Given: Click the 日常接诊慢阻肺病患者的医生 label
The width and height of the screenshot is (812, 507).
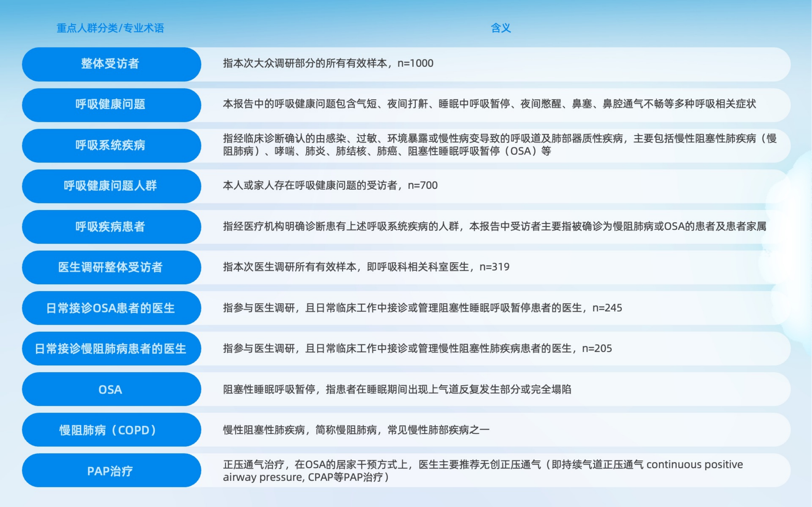Looking at the screenshot, I should [111, 349].
